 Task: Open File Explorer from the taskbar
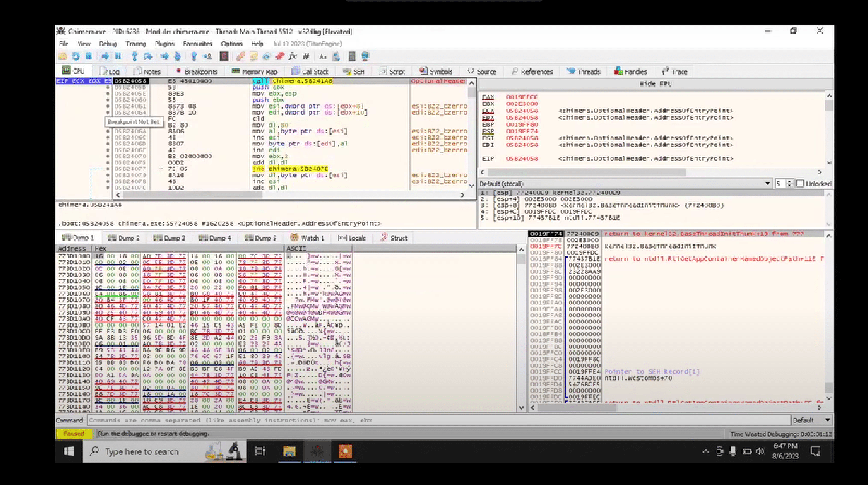289,451
